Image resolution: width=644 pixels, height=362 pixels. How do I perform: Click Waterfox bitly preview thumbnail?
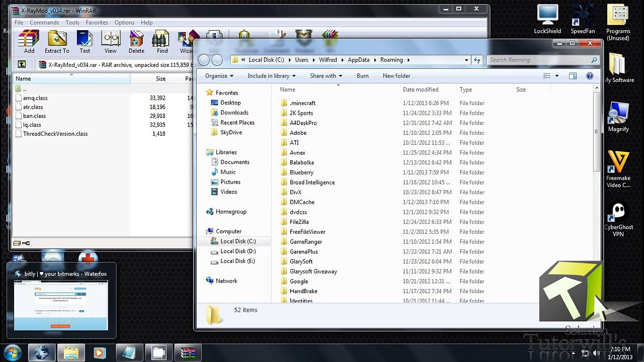(61, 306)
